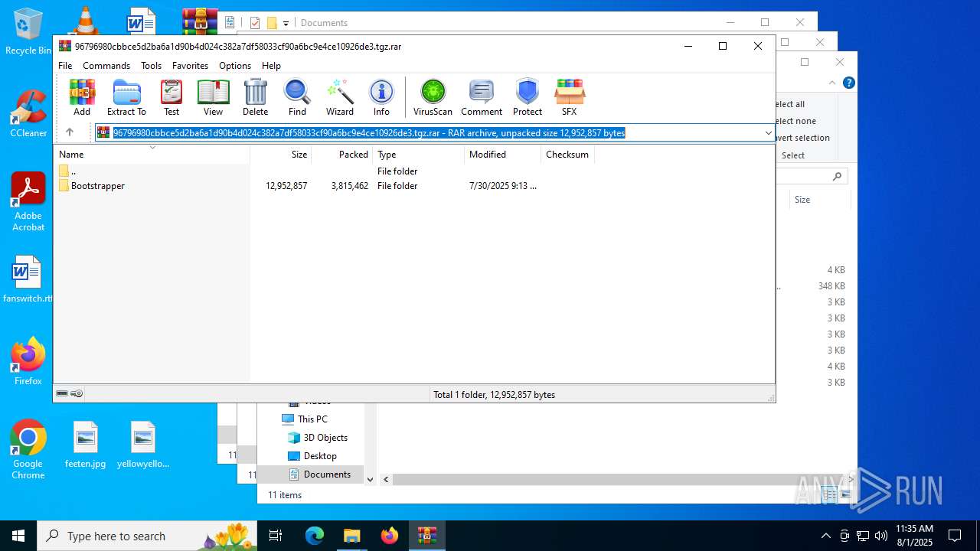Click the Add toolbar icon in WinRAR
The width and height of the screenshot is (980, 551).
pyautogui.click(x=82, y=97)
